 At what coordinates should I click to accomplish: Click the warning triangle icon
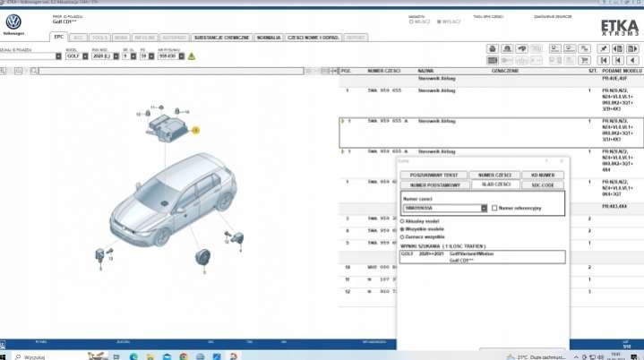point(191,56)
